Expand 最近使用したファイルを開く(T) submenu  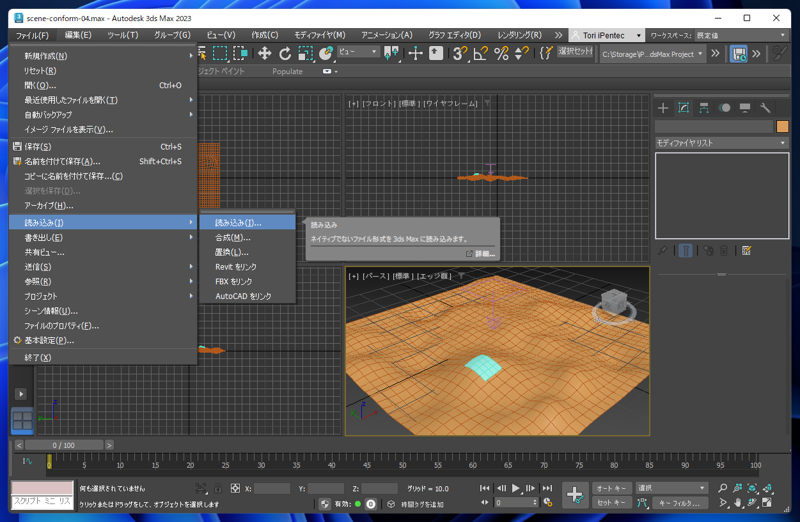pyautogui.click(x=103, y=100)
